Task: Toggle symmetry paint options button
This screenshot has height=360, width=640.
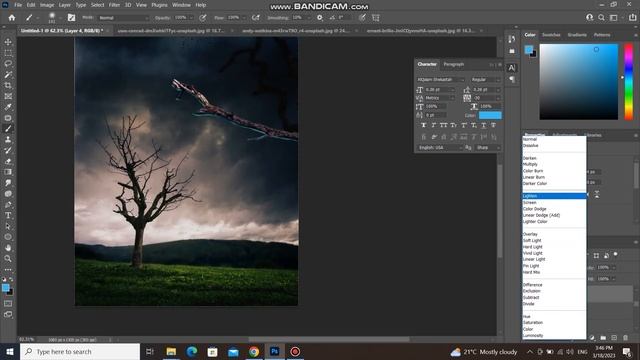Action: pos(376,18)
